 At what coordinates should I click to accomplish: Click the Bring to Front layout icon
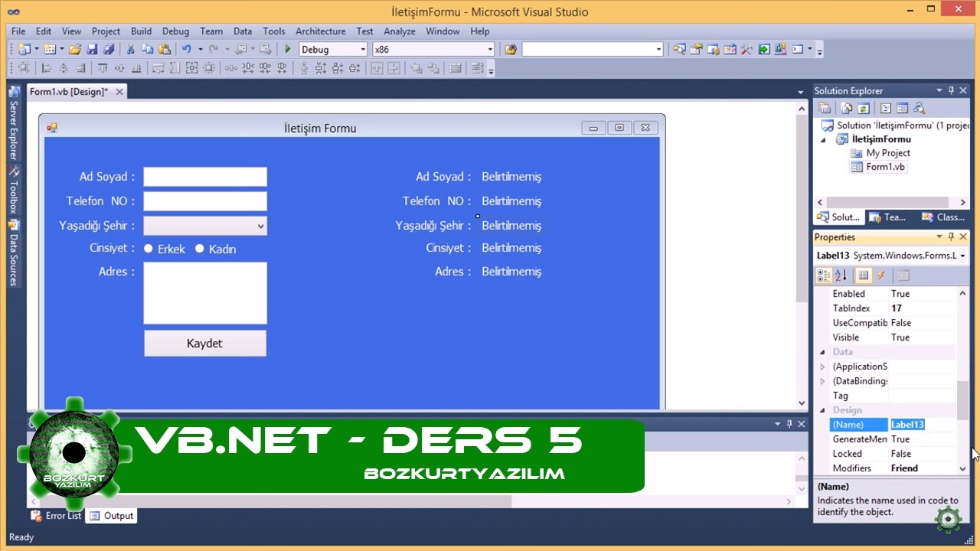pos(416,68)
